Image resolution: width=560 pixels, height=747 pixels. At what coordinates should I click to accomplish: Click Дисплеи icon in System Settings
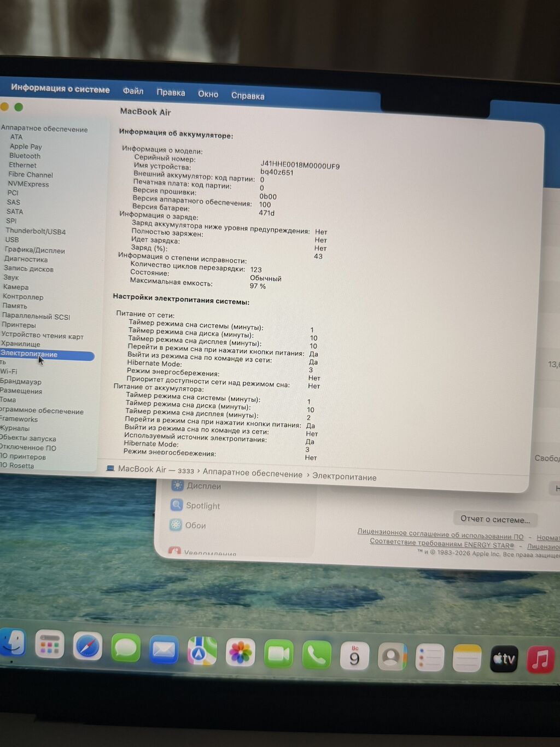click(x=177, y=485)
